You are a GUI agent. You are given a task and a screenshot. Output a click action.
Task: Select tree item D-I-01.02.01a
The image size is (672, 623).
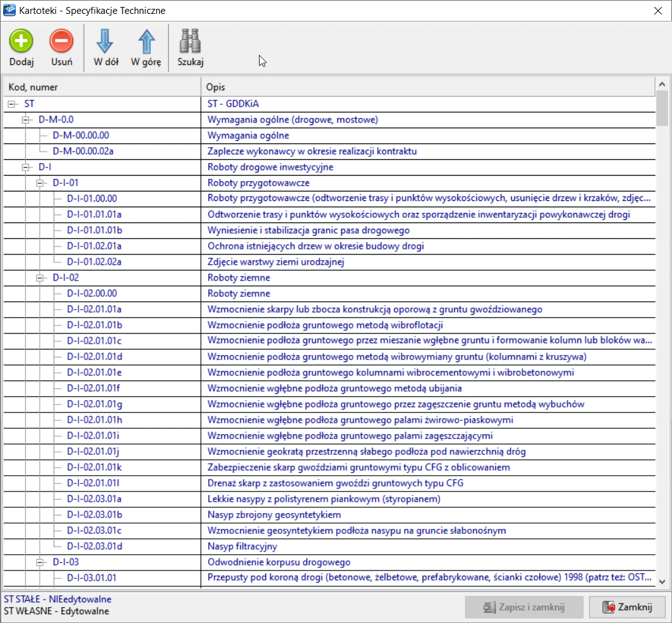click(x=94, y=246)
